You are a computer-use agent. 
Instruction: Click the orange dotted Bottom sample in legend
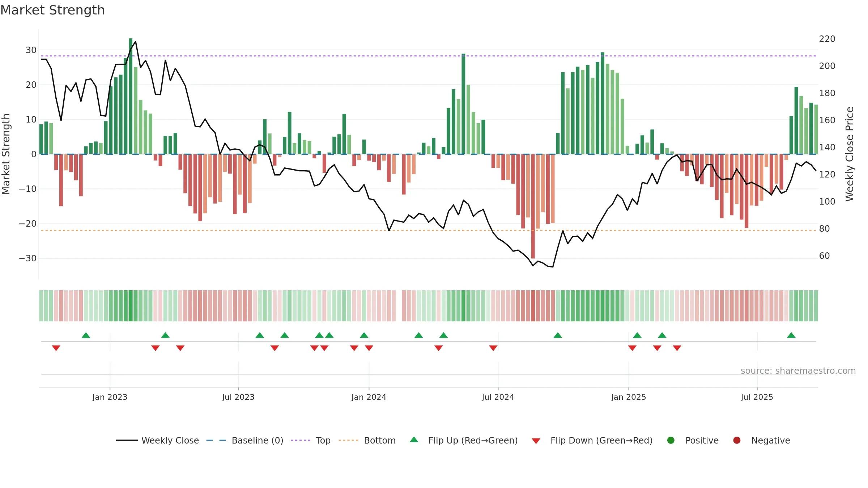[x=348, y=440]
